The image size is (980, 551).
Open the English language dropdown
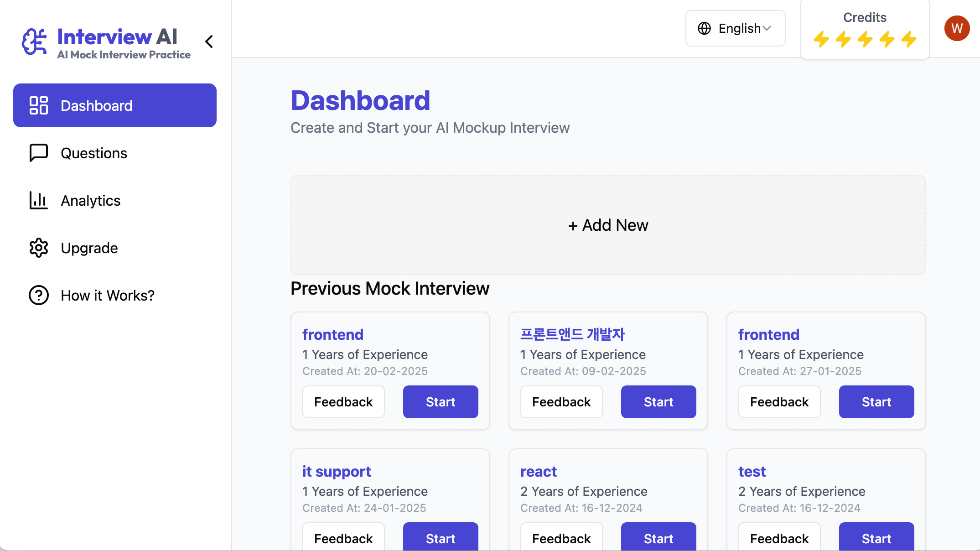click(735, 28)
